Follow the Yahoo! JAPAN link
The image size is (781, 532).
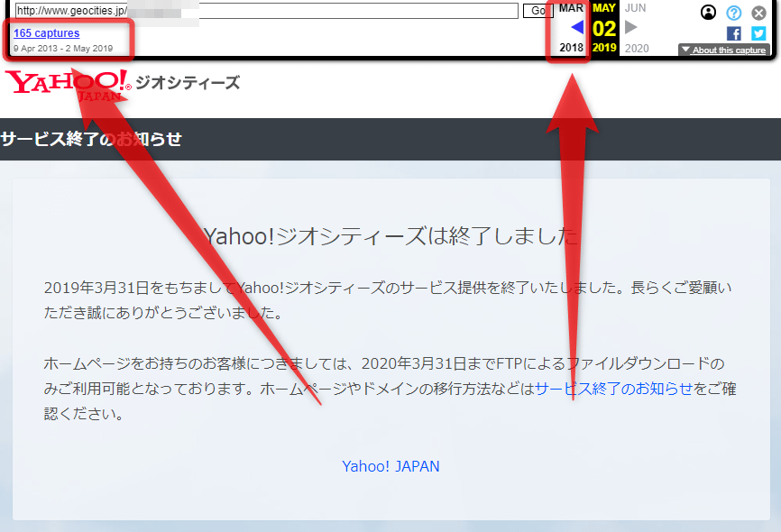390,466
